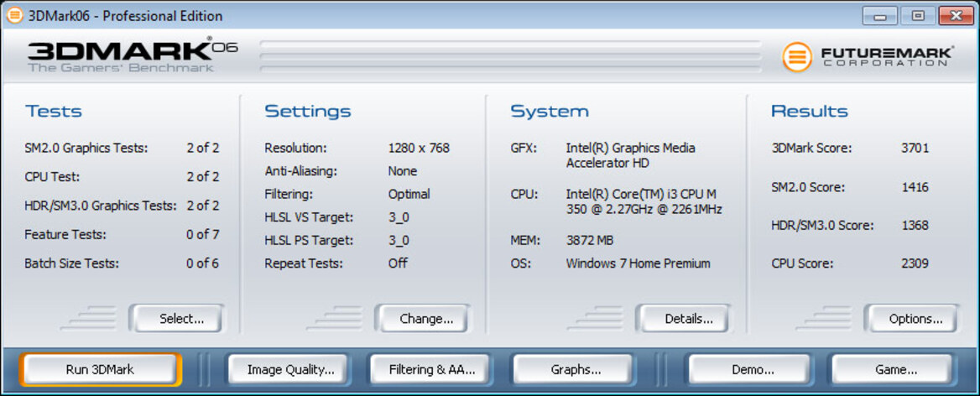Start the benchmark with Run 3DMark
Screen dimensions: 980x396
tap(100, 369)
